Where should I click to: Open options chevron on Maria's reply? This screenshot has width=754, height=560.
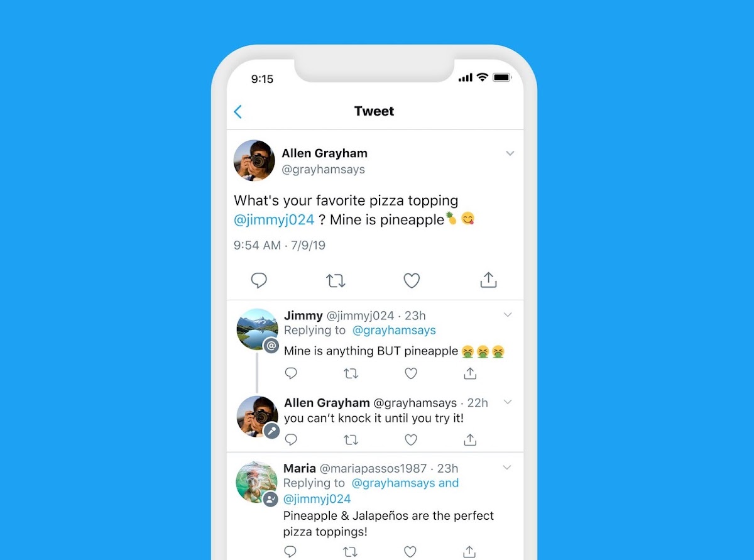tap(507, 468)
